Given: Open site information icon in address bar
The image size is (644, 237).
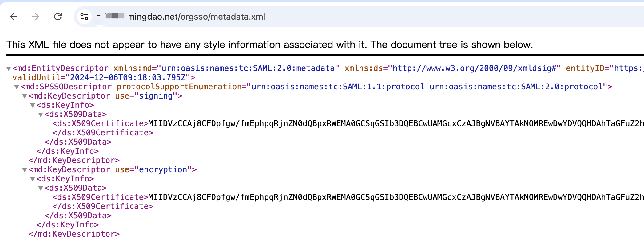Looking at the screenshot, I should (84, 17).
